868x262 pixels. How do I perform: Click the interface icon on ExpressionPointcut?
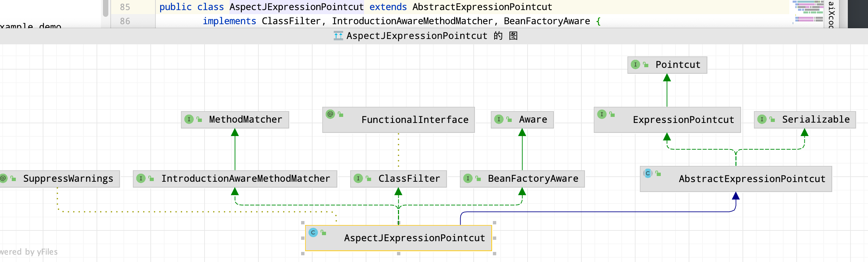602,114
